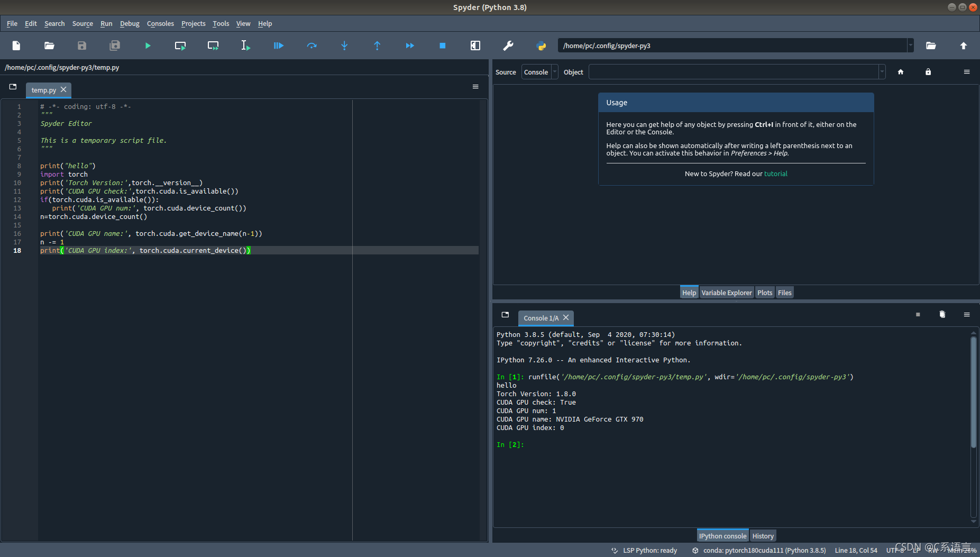
Task: Step over current line debug icon
Action: click(312, 45)
